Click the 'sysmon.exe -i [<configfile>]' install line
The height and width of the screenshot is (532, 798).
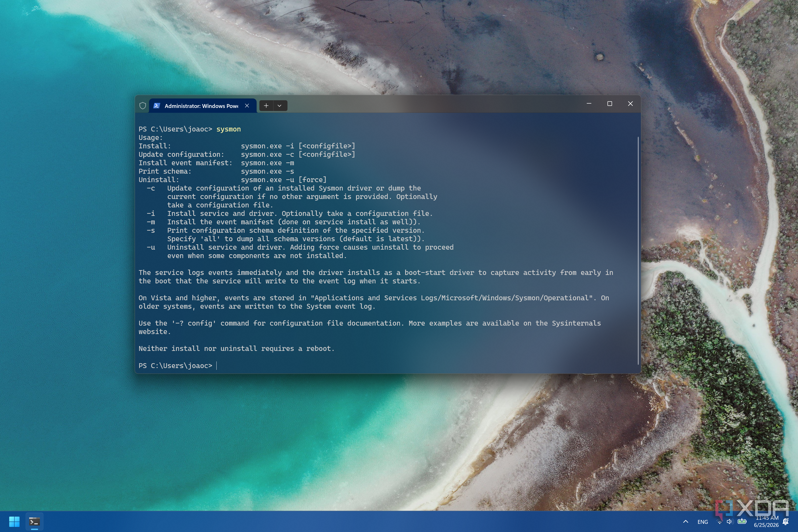(x=298, y=146)
